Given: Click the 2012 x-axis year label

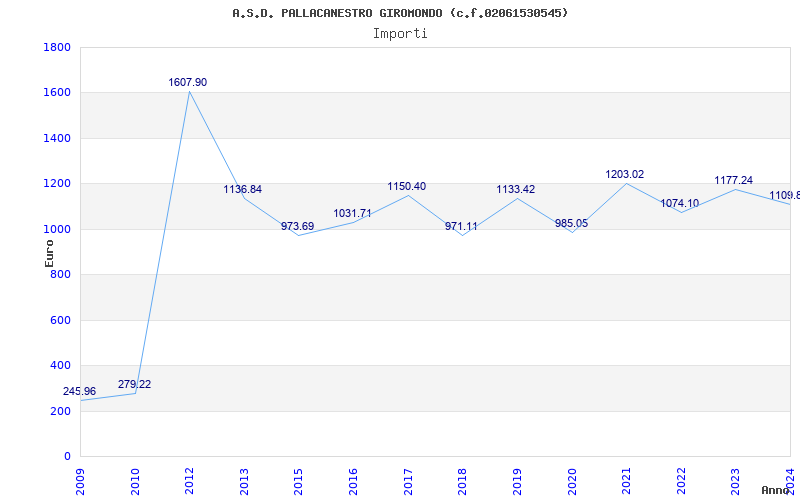Looking at the screenshot, I should 189,482.
